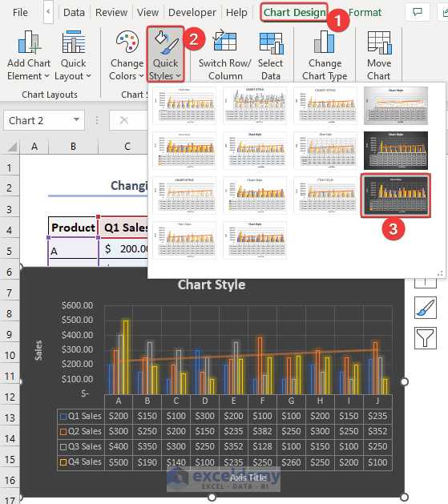Select column A header
The image size is (448, 504).
(34, 147)
